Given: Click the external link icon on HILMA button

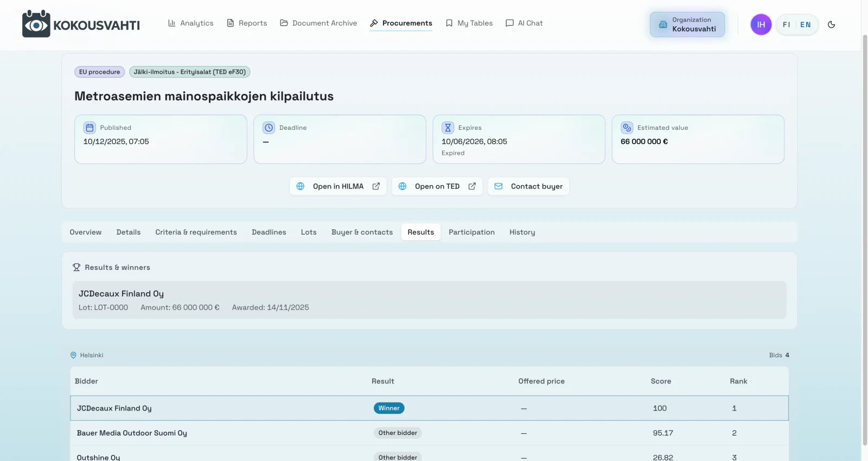Looking at the screenshot, I should pos(376,186).
